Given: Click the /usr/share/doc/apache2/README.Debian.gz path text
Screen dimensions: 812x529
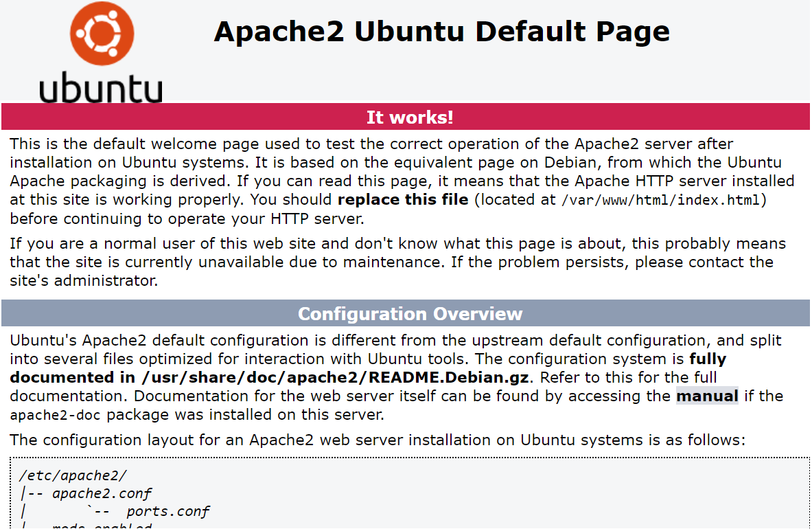Looking at the screenshot, I should 334,378.
